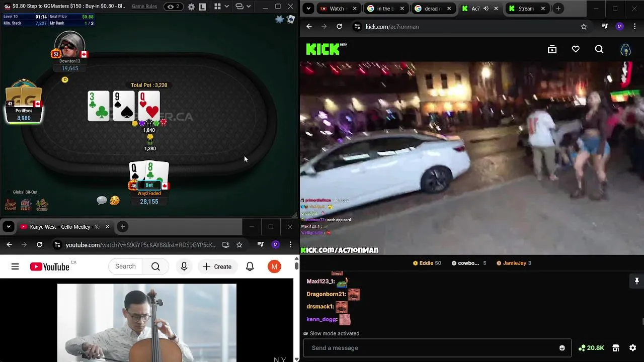Open the Game Rules link
The width and height of the screenshot is (644, 362).
(144, 7)
